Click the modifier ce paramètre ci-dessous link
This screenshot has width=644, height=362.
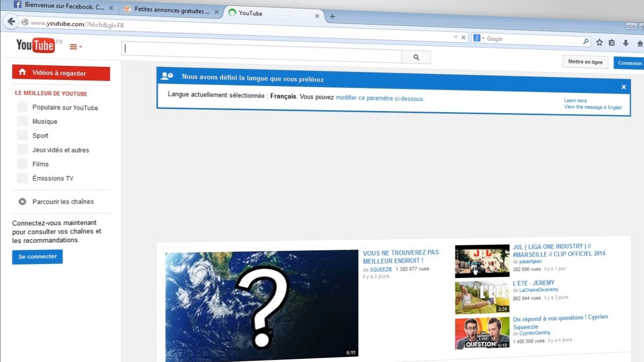point(380,99)
